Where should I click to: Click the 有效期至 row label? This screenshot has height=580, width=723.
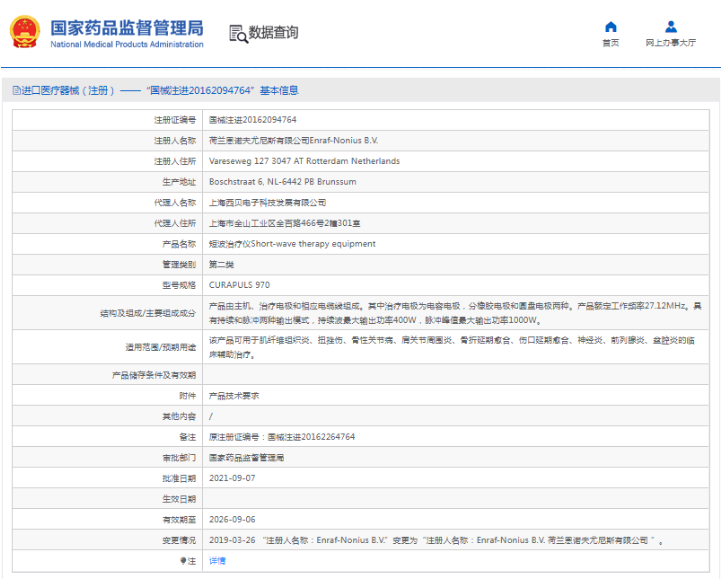[179, 520]
